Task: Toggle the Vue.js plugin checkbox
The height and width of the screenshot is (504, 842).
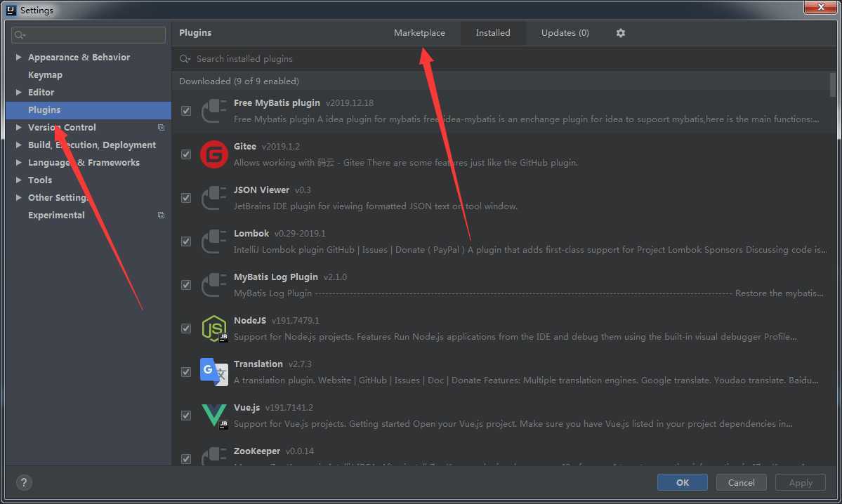Action: 186,415
